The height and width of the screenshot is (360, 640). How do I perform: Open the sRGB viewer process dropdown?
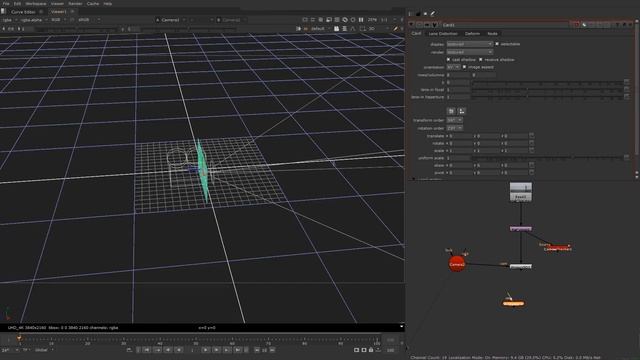coord(88,20)
